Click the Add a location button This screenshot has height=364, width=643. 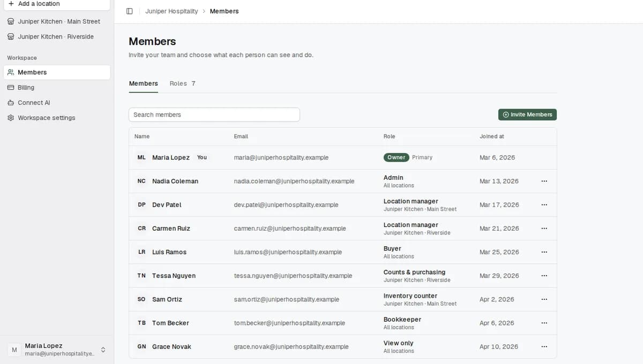click(57, 4)
